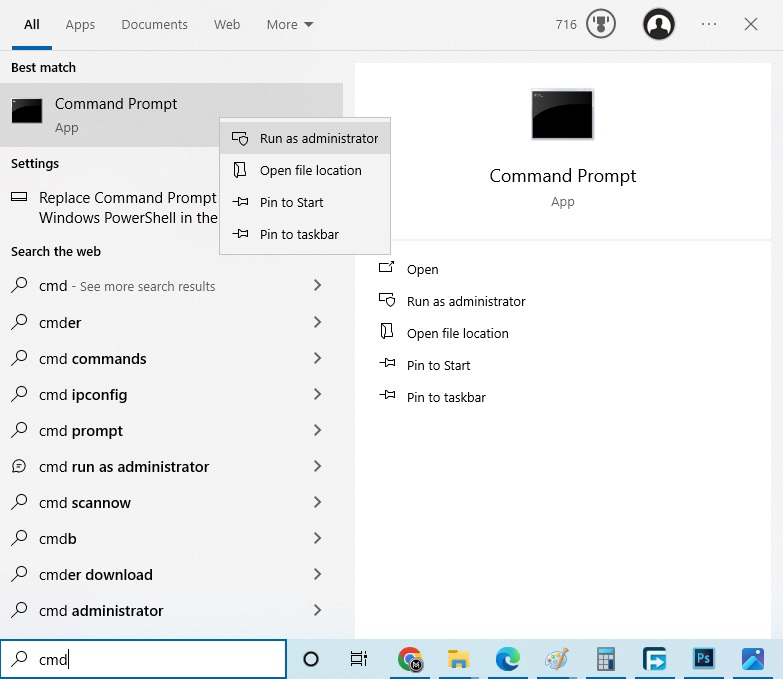Select Run as administrator in context menu

pyautogui.click(x=318, y=139)
